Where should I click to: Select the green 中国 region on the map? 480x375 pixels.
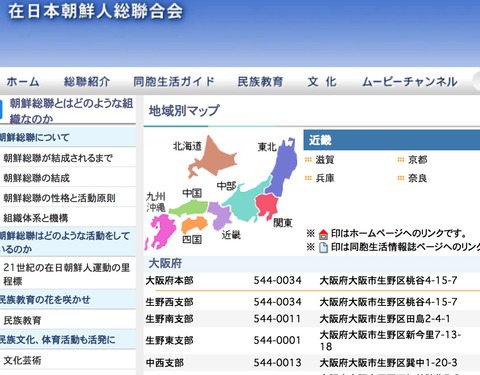point(188,207)
